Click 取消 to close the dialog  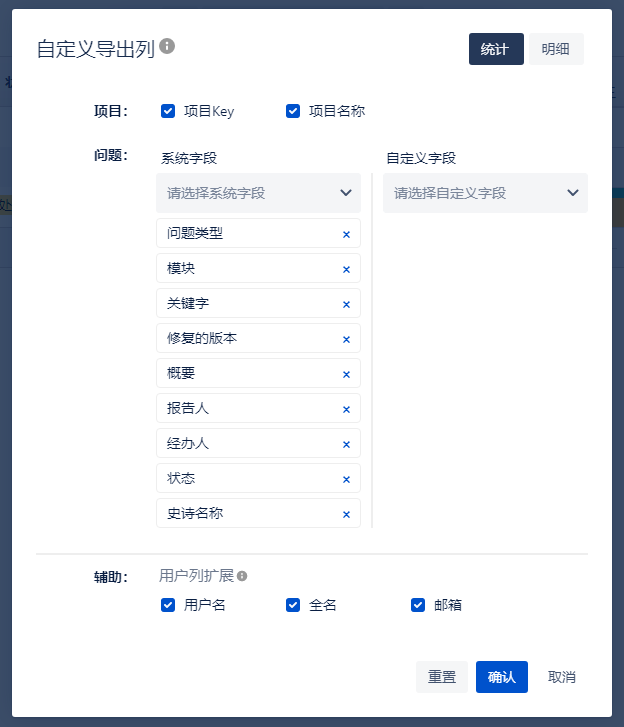click(x=562, y=677)
